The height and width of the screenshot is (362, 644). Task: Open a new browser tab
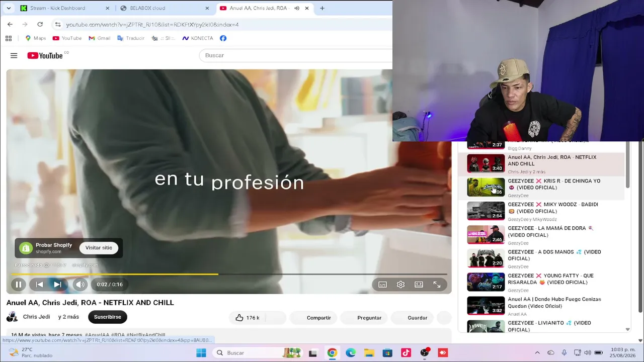coord(322,8)
